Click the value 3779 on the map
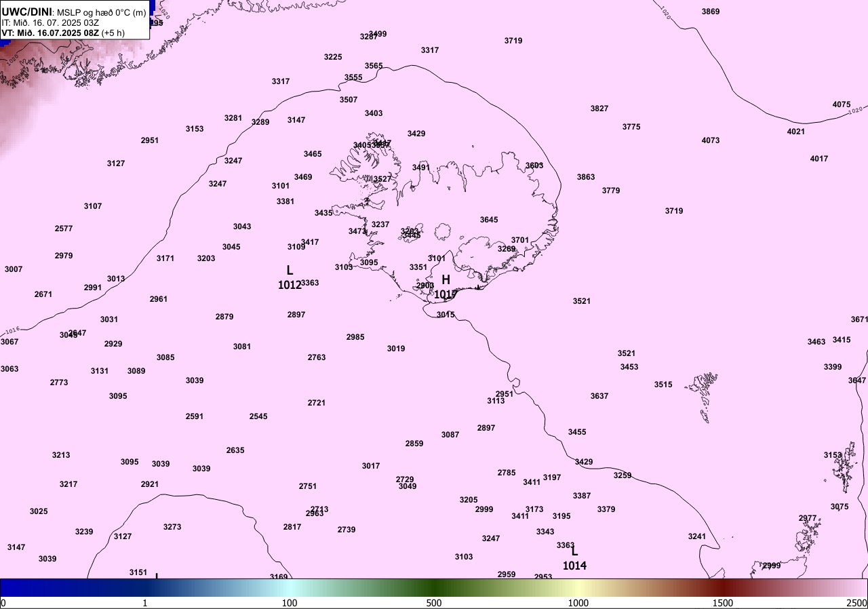Screen dimensions: 868x609 point(611,191)
